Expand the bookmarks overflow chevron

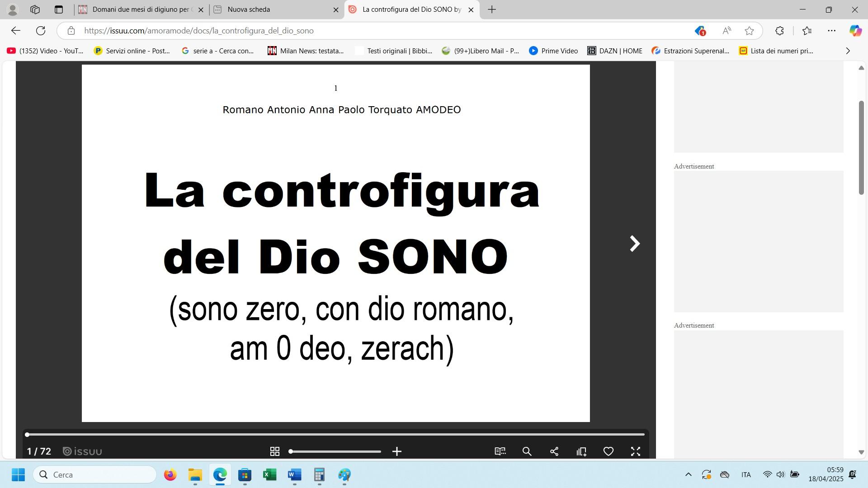(x=848, y=51)
